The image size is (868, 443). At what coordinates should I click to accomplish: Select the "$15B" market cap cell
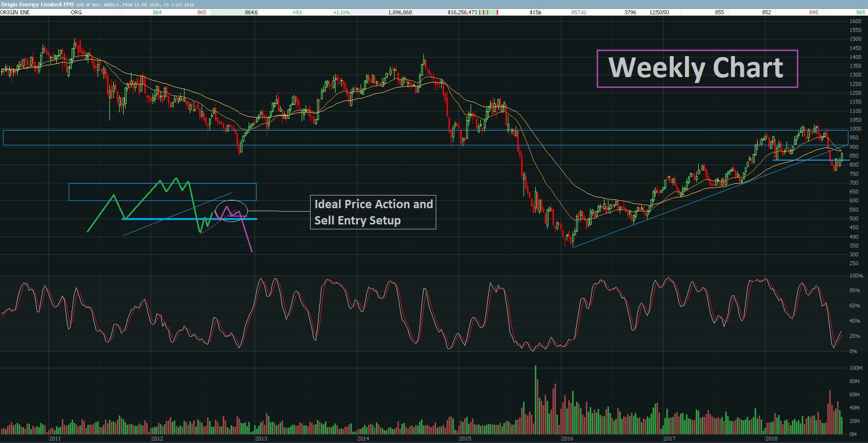pyautogui.click(x=535, y=12)
